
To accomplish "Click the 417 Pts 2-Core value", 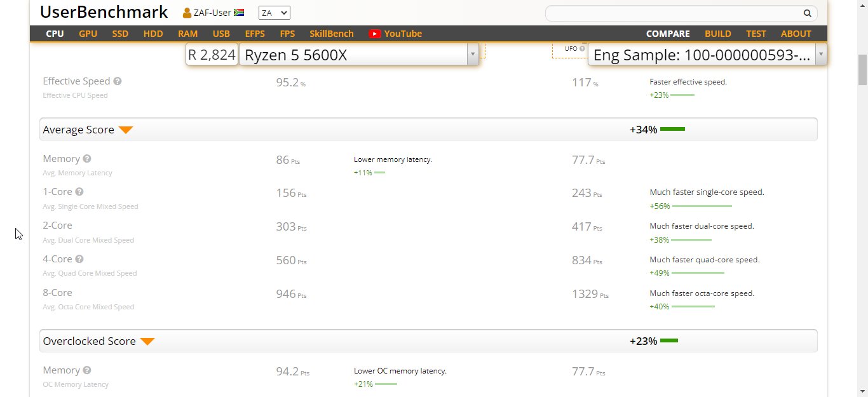I will pyautogui.click(x=587, y=227).
